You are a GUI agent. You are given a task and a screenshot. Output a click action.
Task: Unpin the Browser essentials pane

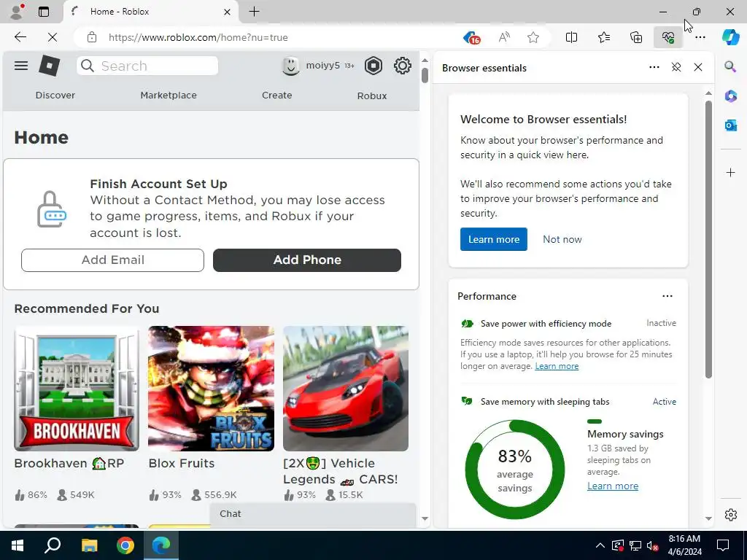click(x=676, y=67)
